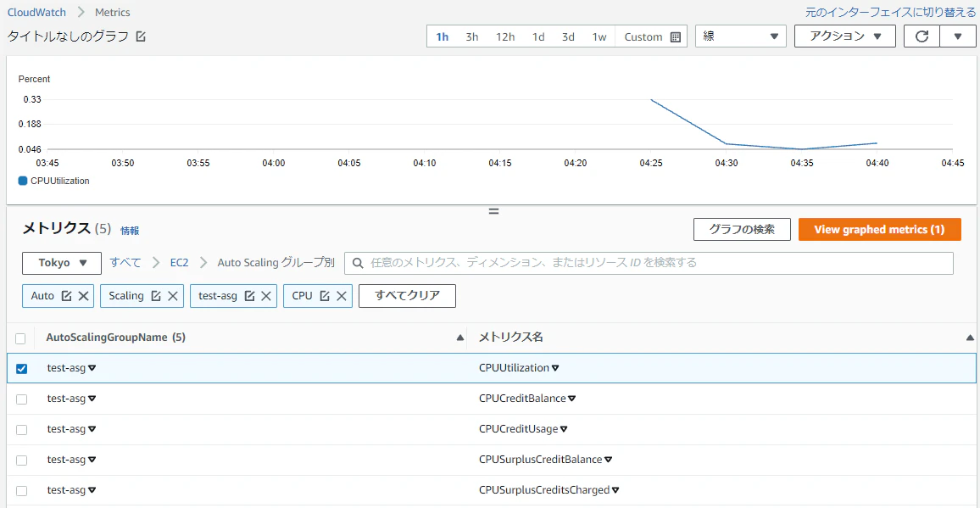Screen dimensions: 980x508
Task: Click the グラフの検索 button
Action: (x=742, y=230)
